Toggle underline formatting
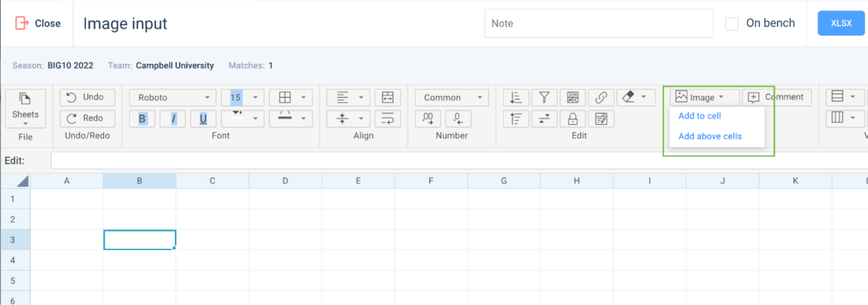Viewport: 868px width, 305px height. (x=203, y=119)
